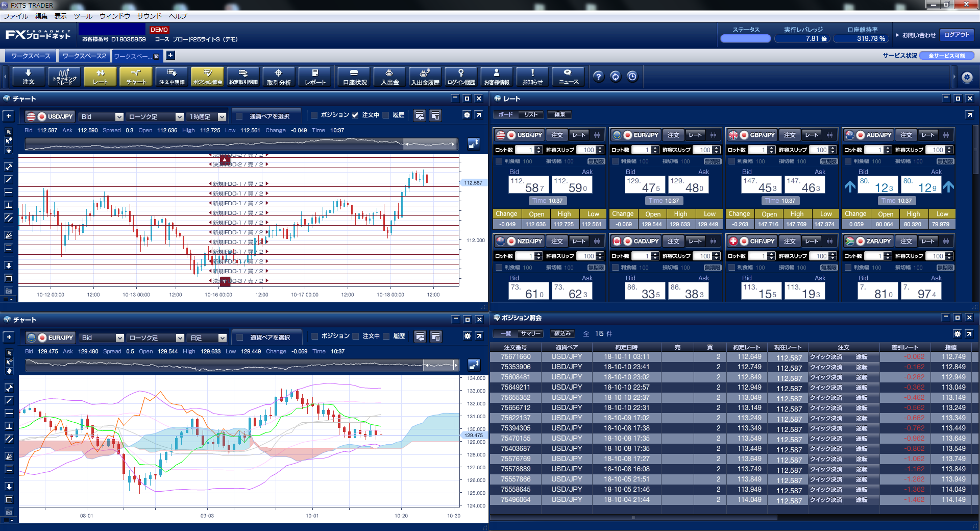Viewport: 980px width, 531px height.
Task: Toggle the チャート chart toolbar button
Action: [136, 77]
